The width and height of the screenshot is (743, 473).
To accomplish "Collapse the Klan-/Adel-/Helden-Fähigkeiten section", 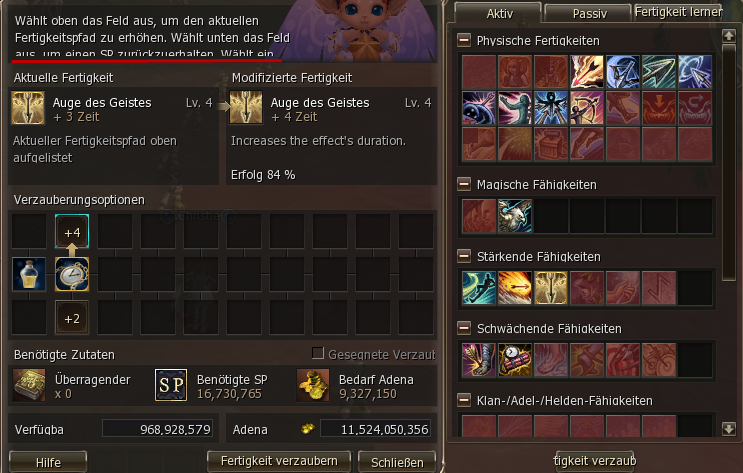I will (464, 400).
